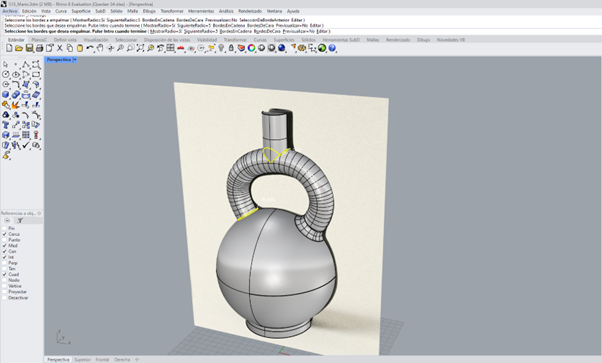Disable the Cen object snap

tap(5, 251)
